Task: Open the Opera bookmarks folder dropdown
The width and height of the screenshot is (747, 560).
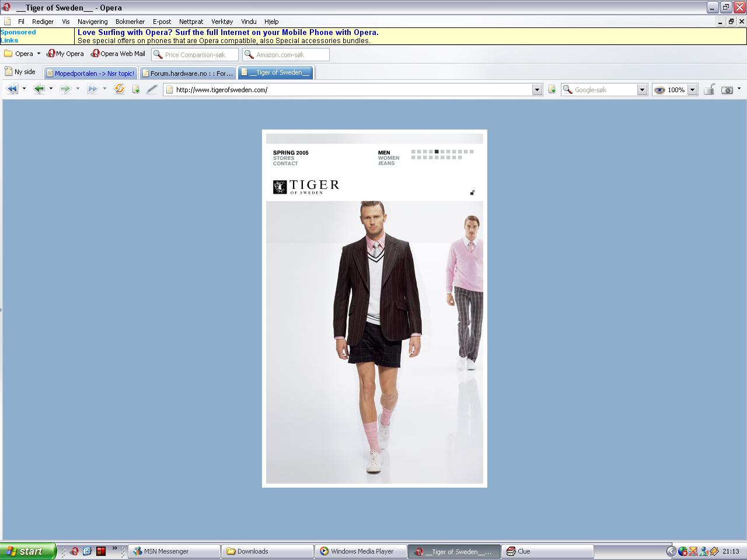Action: pyautogui.click(x=39, y=54)
